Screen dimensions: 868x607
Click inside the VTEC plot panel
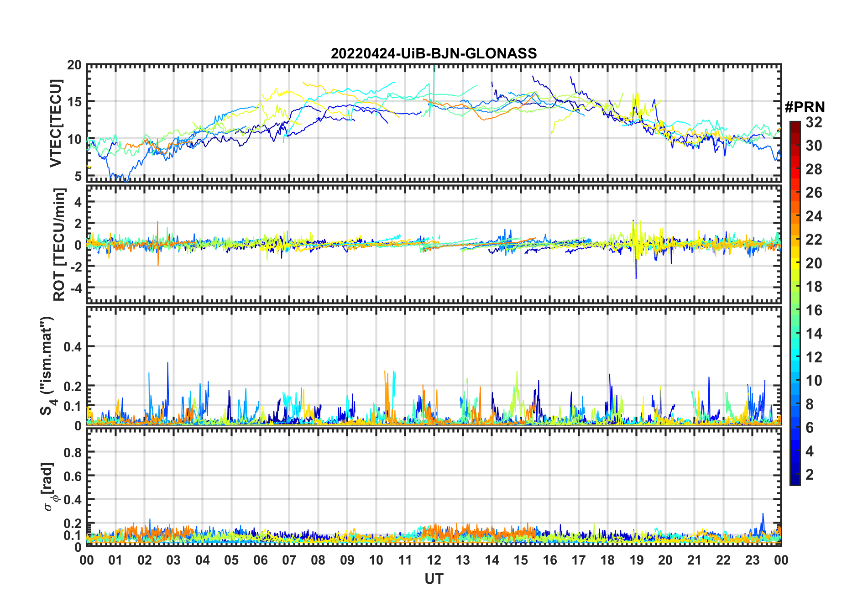pos(434,123)
